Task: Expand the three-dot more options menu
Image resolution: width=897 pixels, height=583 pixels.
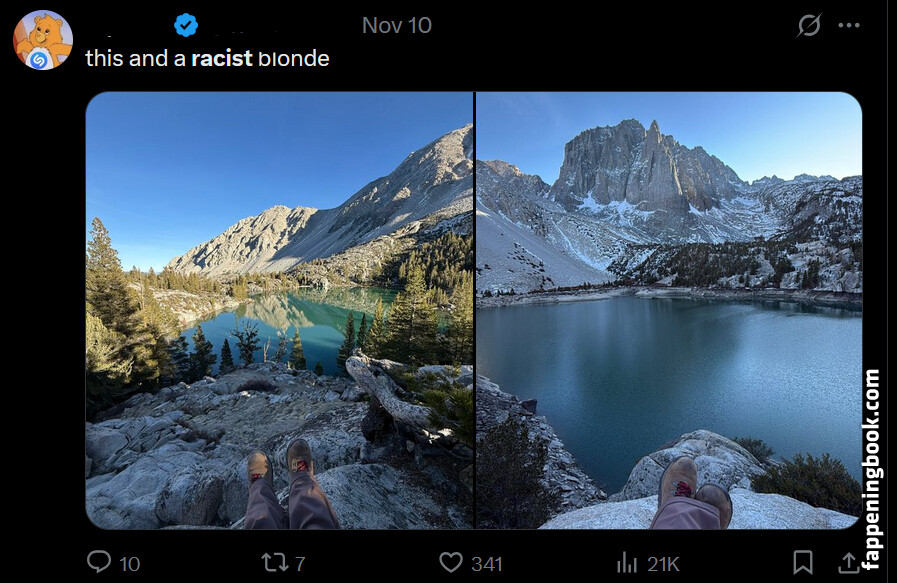Action: coord(849,26)
